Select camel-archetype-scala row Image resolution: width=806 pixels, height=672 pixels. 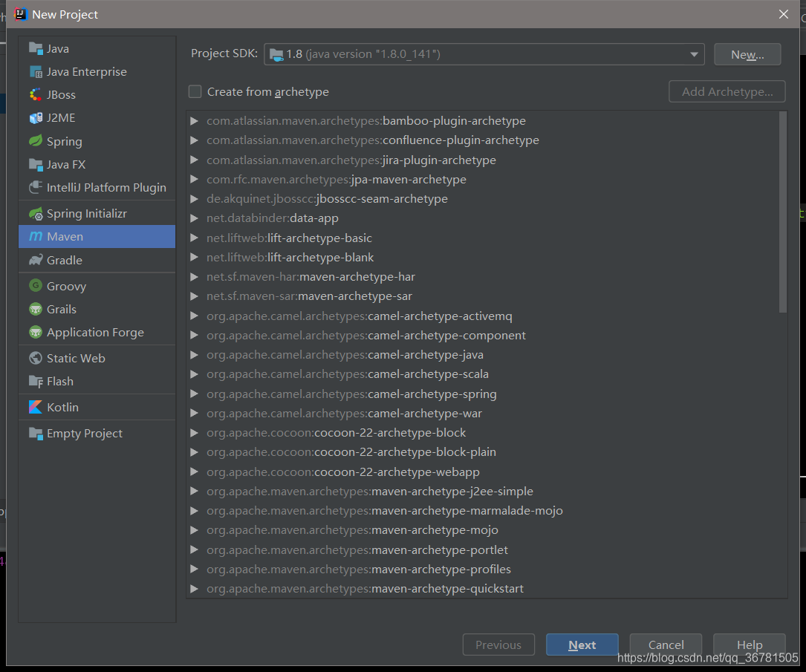click(487, 374)
